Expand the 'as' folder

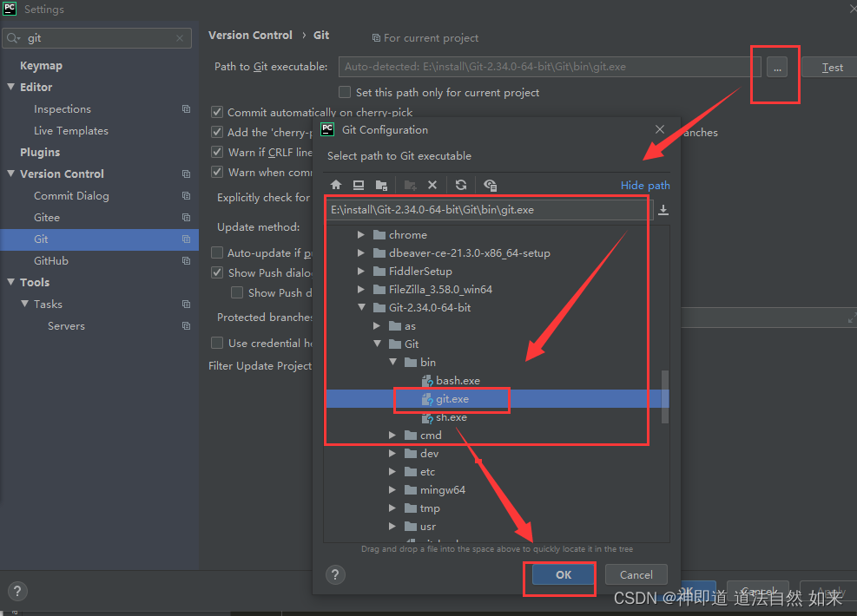(x=377, y=326)
